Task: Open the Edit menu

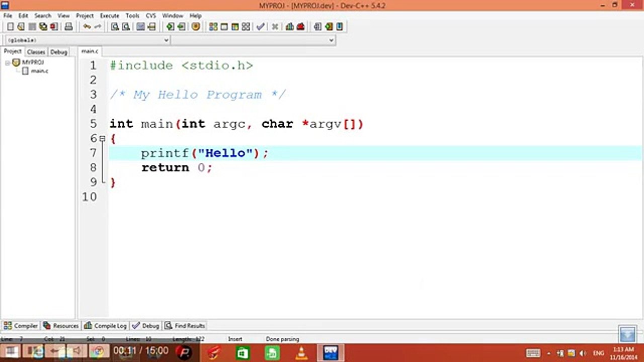Action: click(x=23, y=16)
